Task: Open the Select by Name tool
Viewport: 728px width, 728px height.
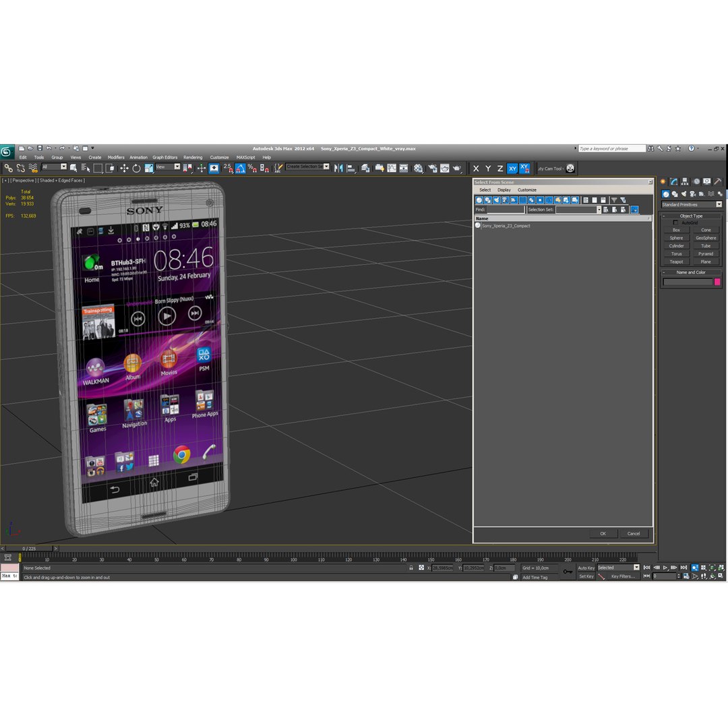Action: pyautogui.click(x=86, y=169)
